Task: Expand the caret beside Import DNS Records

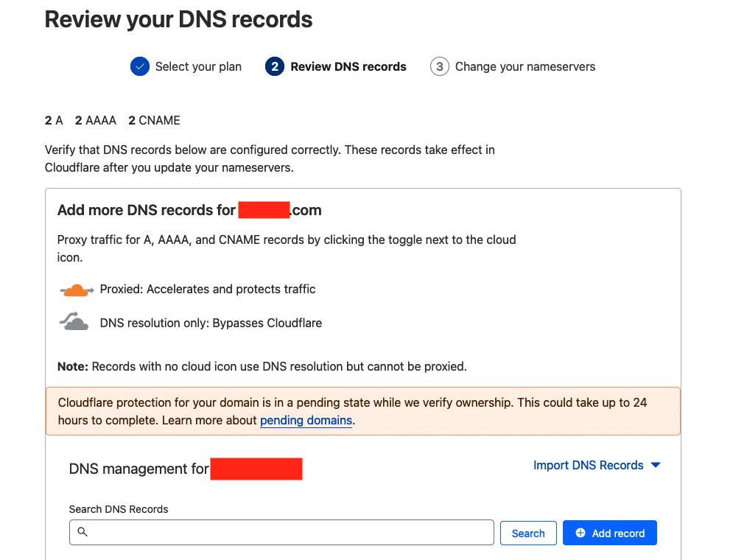Action: pyautogui.click(x=656, y=466)
